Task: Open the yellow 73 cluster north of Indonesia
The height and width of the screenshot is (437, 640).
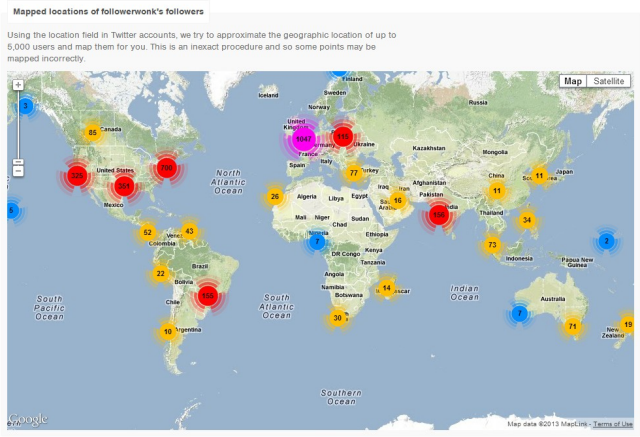Action: 492,245
